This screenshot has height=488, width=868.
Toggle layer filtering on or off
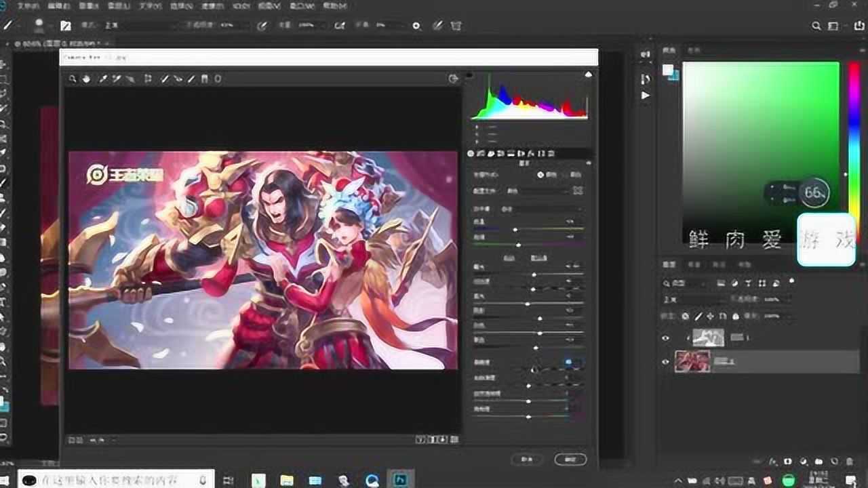[791, 281]
